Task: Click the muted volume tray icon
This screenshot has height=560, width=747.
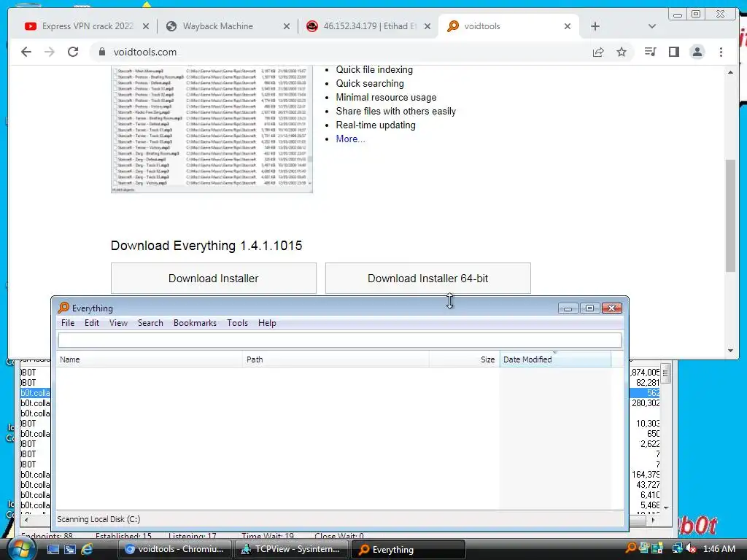Action: click(692, 548)
